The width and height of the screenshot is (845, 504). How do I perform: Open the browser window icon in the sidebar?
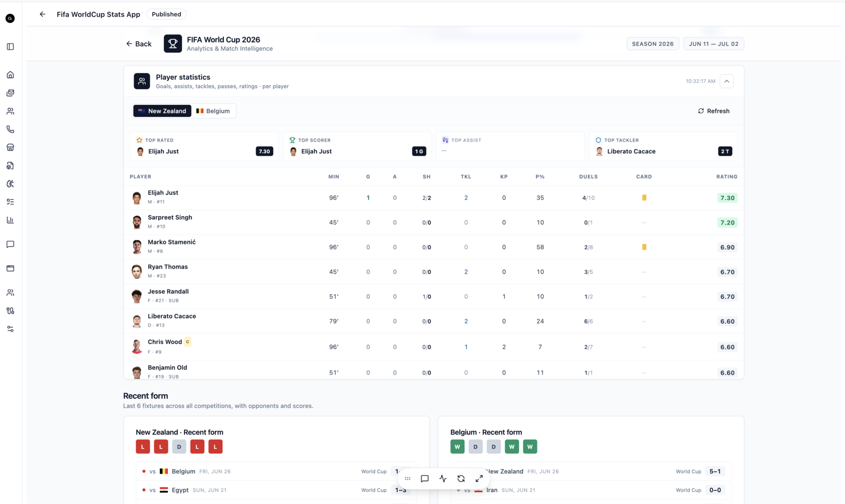pos(10,268)
